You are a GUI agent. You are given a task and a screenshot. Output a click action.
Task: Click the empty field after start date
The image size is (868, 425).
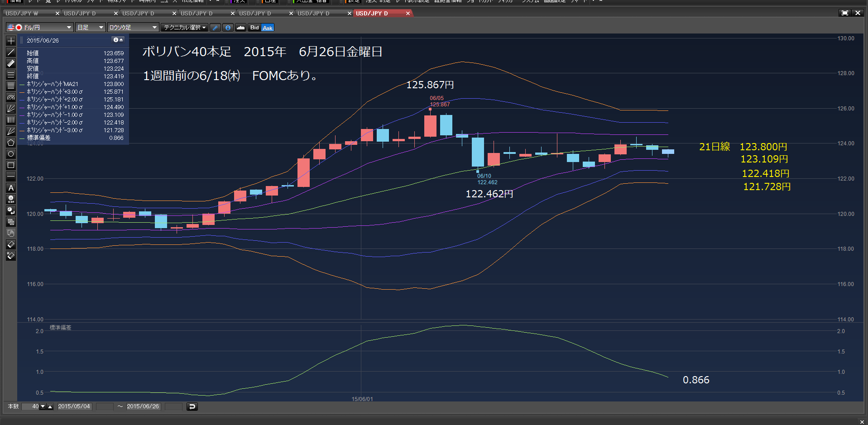pos(105,406)
